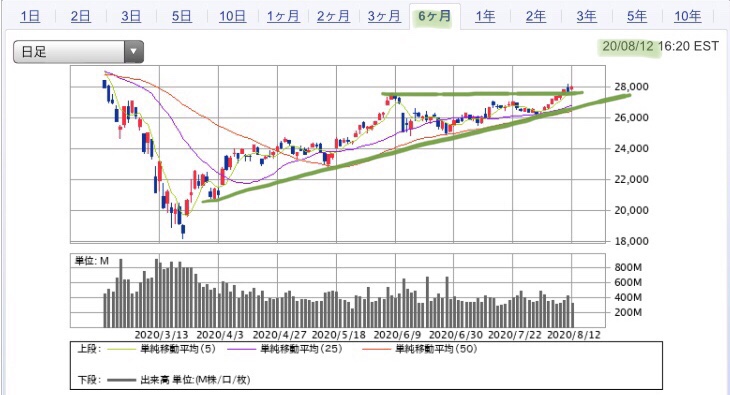The width and height of the screenshot is (730, 395).
Task: Switch to the 2ヶ月 range tab
Action: 333,16
